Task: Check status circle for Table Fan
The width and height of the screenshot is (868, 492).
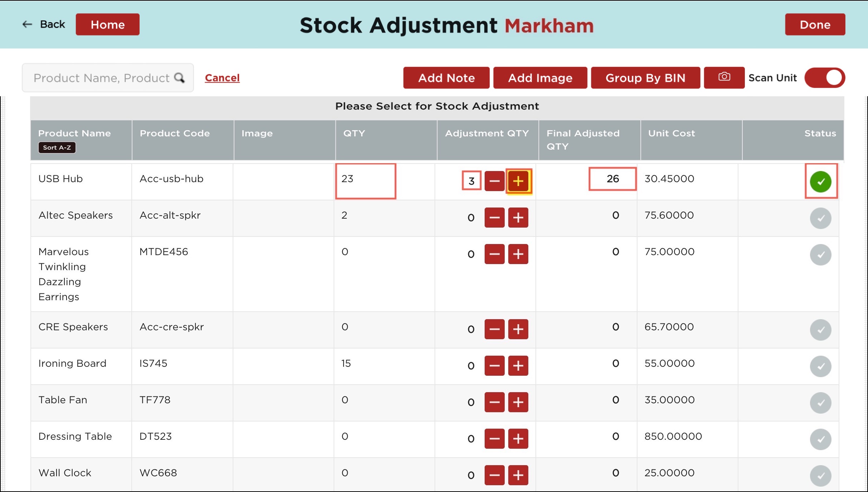Action: coord(820,403)
